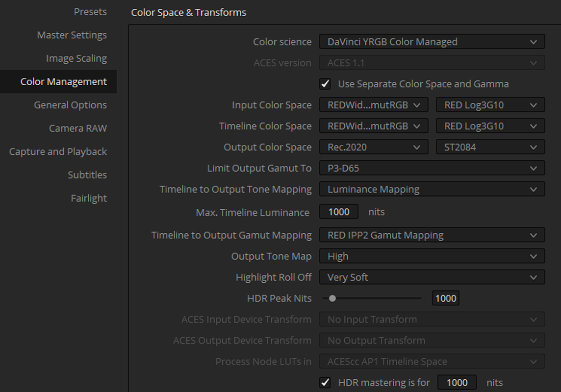
Task: Select the Color Management sidebar item
Action: tap(58, 81)
